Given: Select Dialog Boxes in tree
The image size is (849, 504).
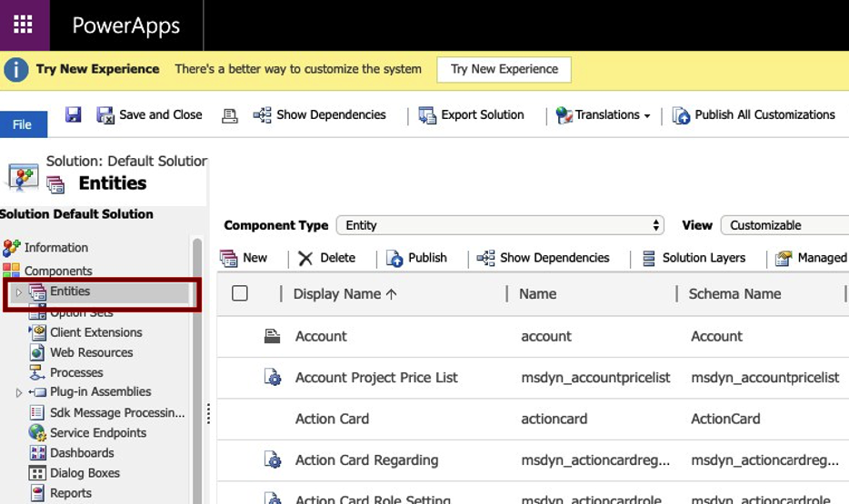Looking at the screenshot, I should [85, 473].
